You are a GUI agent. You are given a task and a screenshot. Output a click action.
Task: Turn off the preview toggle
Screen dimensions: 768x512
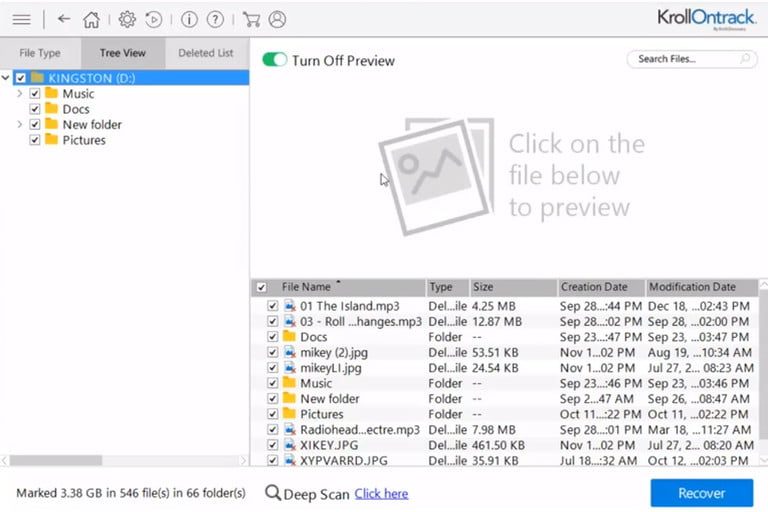pos(274,60)
